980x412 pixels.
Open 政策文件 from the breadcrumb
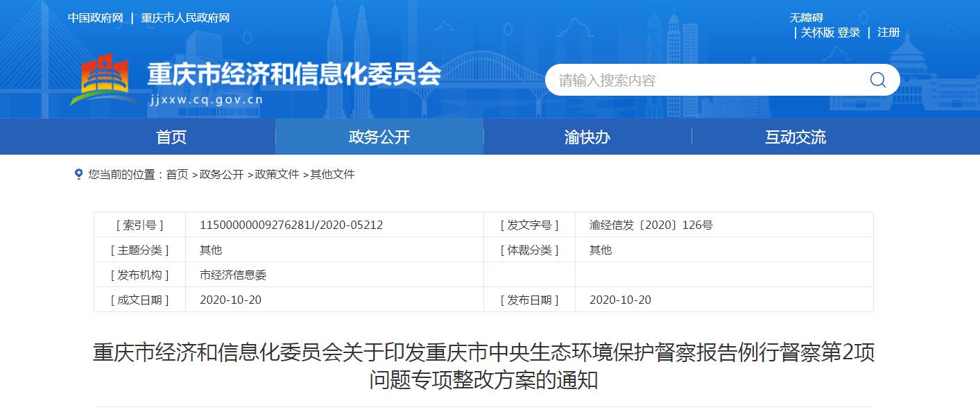point(276,174)
